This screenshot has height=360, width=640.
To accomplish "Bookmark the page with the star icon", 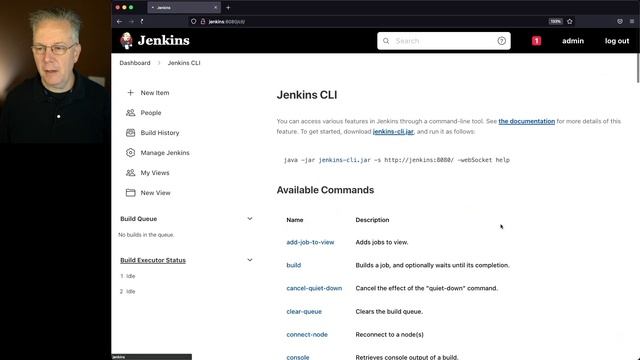I will pos(570,21).
